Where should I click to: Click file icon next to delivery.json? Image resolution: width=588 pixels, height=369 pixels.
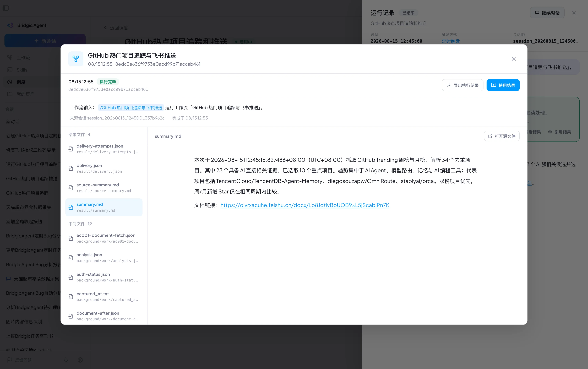(71, 168)
